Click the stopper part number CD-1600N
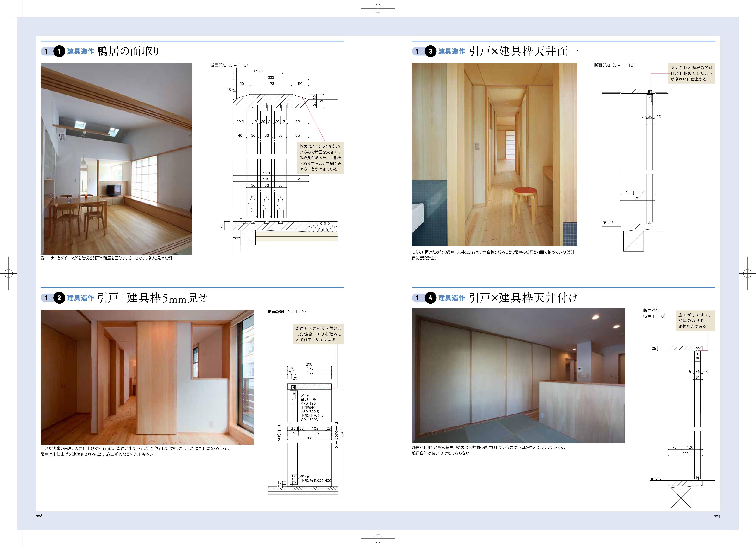Image resolution: width=756 pixels, height=547 pixels. [310, 420]
